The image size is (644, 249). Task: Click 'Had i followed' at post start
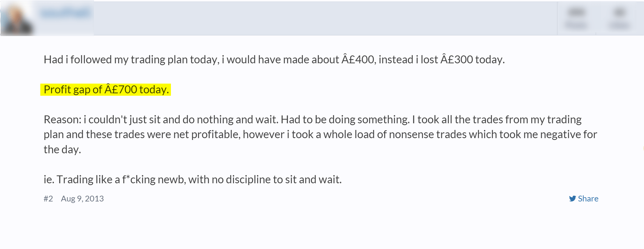click(78, 59)
